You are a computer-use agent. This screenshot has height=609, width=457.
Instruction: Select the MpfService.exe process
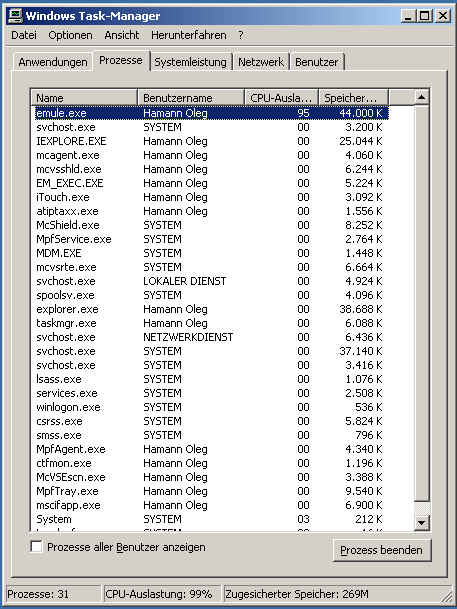[x=210, y=239]
